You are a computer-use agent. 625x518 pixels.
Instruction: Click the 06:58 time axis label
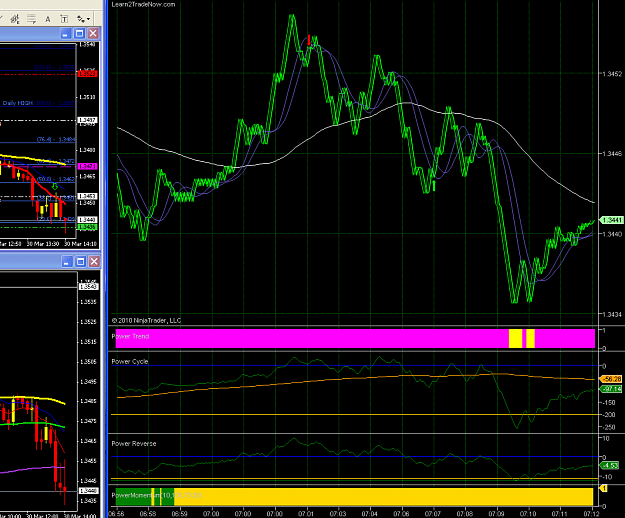point(148,514)
